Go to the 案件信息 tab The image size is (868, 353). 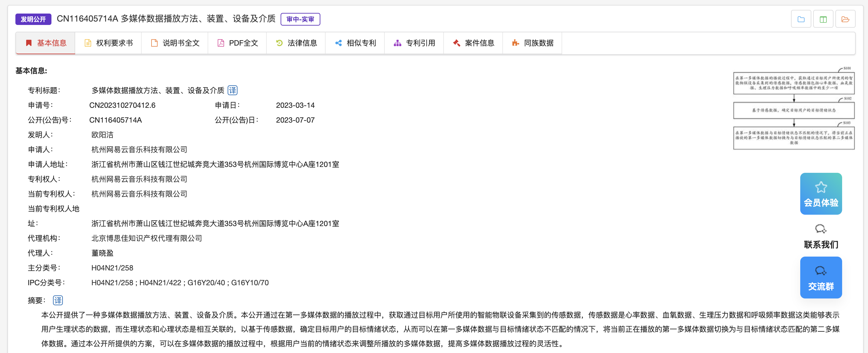(x=473, y=43)
